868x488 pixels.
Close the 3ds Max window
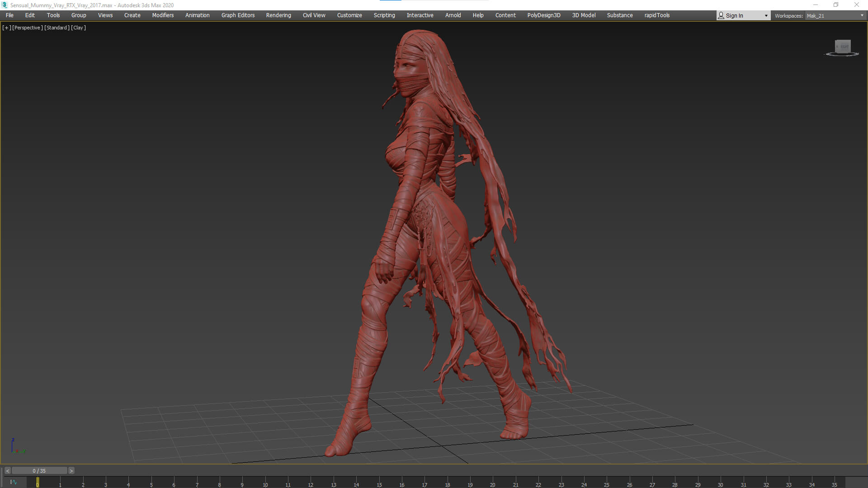[x=857, y=5]
